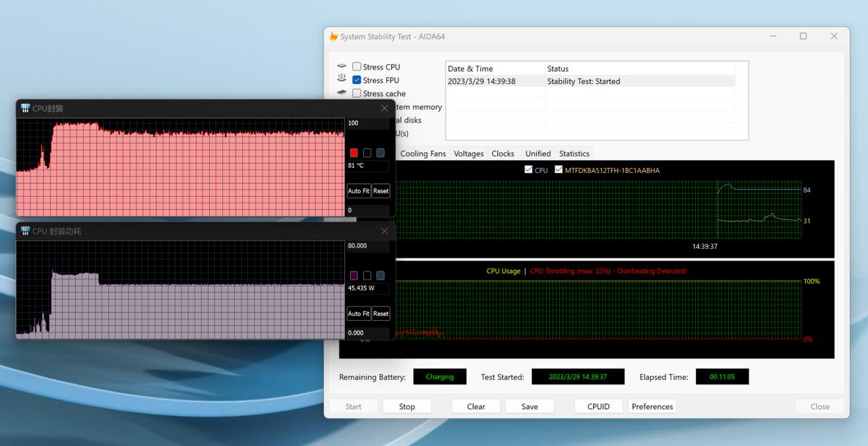868x446 pixels.
Task: Click the Stress CPU chip icon
Action: [x=341, y=67]
